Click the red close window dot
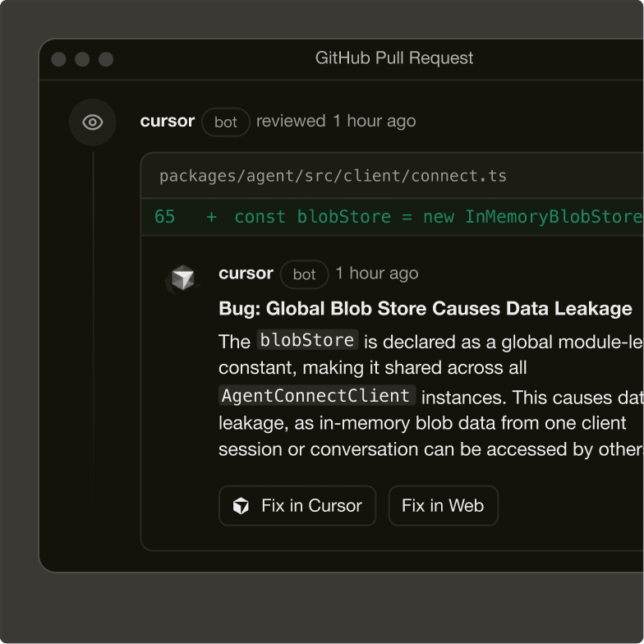644x644 pixels. tap(59, 59)
